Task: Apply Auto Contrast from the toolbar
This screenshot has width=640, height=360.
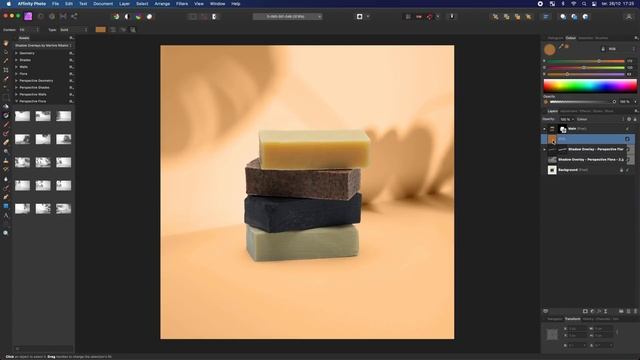Action: pyautogui.click(x=127, y=17)
